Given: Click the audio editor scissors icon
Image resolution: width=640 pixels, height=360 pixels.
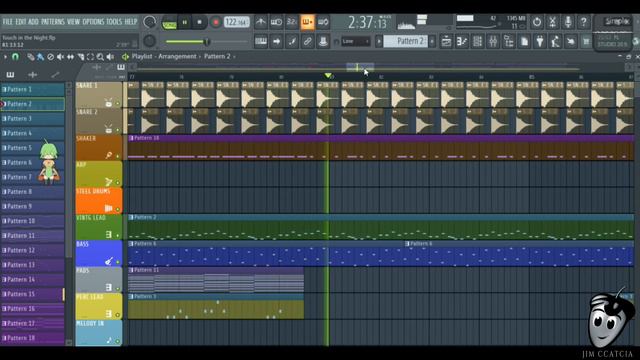Looking at the screenshot, I should pos(552,22).
